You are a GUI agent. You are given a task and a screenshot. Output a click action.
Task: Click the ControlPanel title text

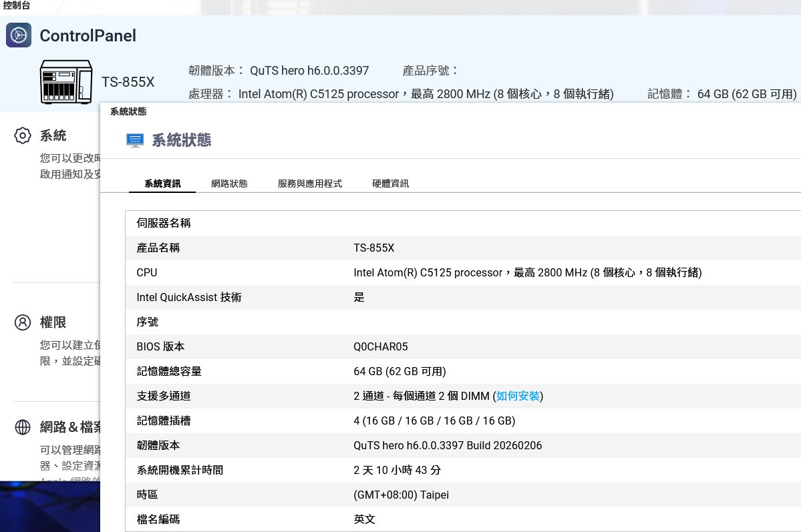tap(88, 35)
